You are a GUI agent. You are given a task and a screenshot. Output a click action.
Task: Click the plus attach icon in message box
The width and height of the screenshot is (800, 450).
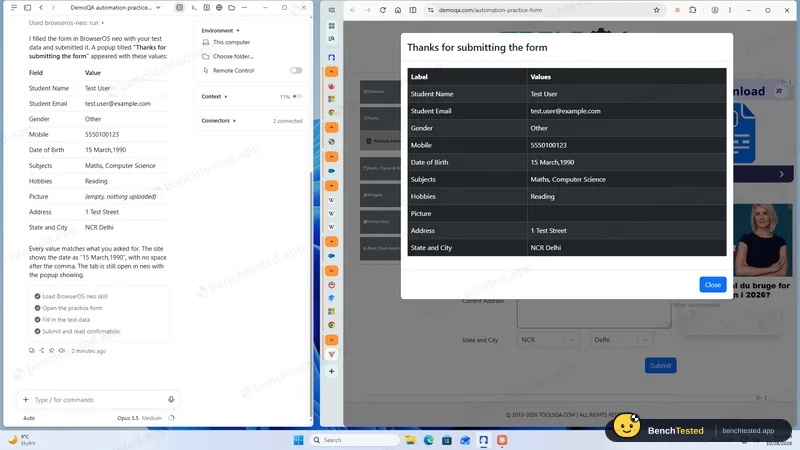click(x=26, y=399)
